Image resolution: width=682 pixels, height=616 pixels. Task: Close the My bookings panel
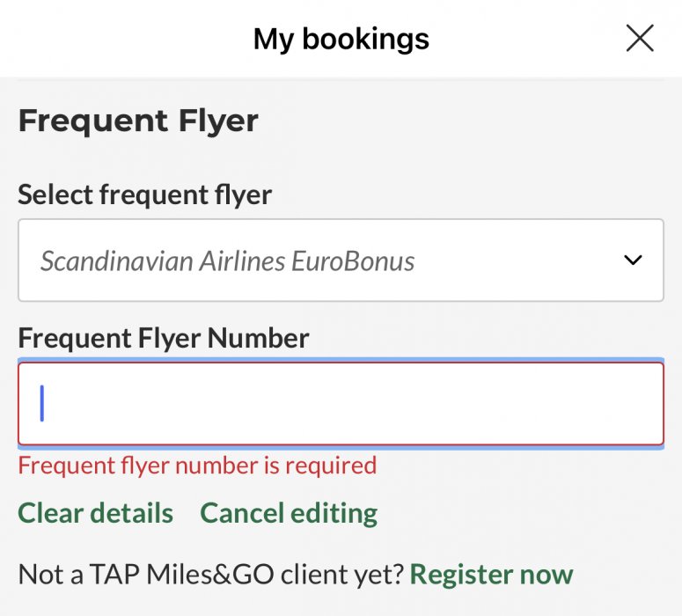tap(639, 38)
